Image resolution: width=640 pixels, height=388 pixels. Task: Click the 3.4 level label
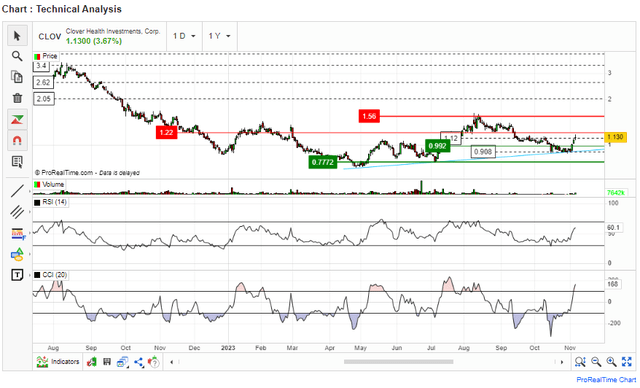(41, 66)
